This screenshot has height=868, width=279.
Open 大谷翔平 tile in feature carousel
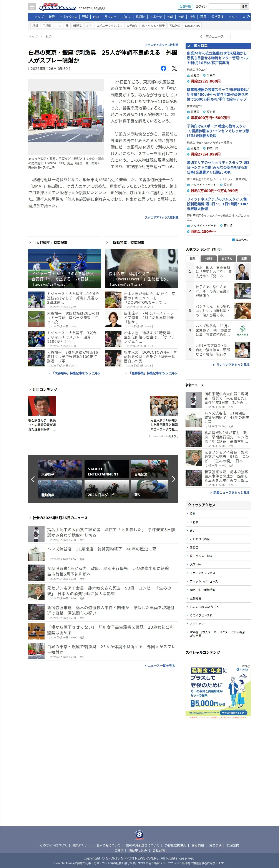[x=60, y=469]
